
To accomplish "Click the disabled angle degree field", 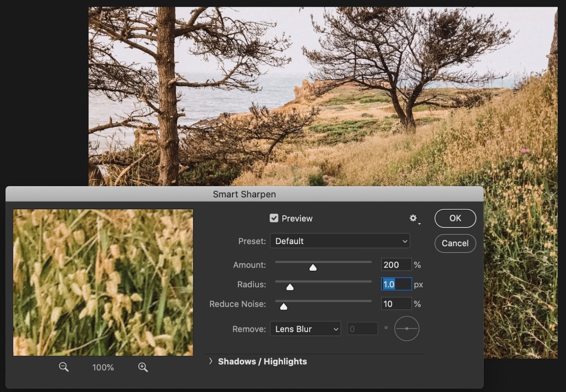I will point(362,328).
